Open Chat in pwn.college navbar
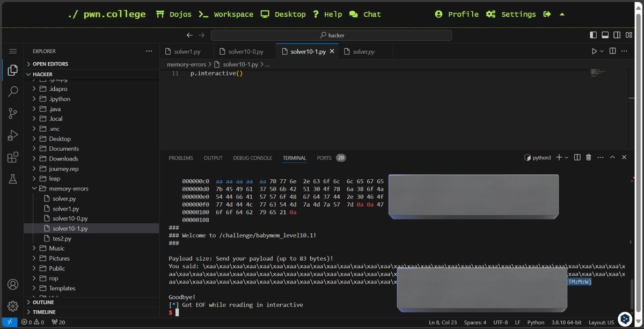This screenshot has height=329, width=644. coord(365,14)
